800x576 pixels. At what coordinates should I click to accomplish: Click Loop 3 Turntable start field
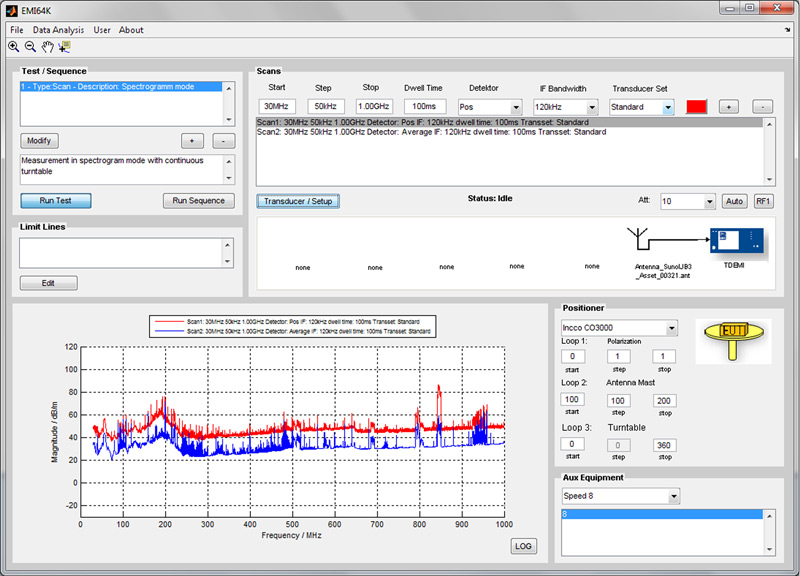coord(572,444)
